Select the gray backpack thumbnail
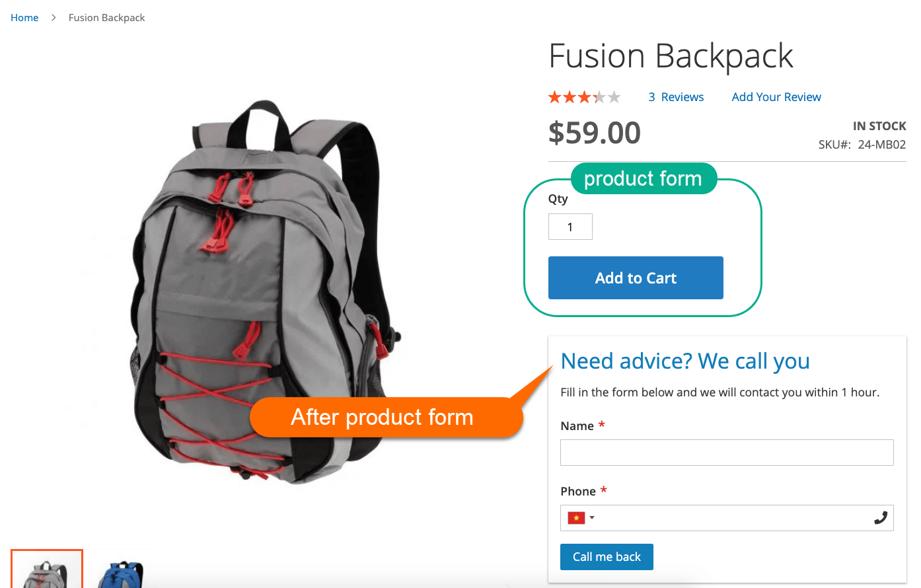921x588 pixels. coord(47,569)
